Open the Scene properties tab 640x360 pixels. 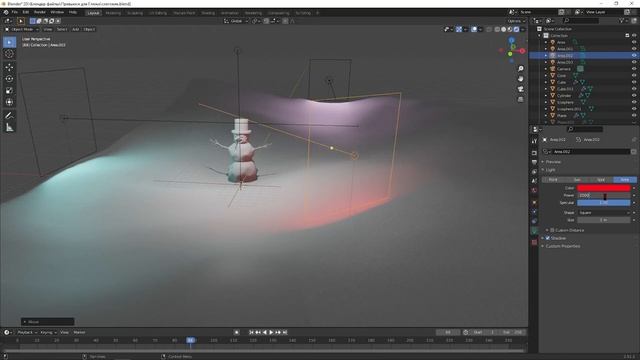coord(534,181)
